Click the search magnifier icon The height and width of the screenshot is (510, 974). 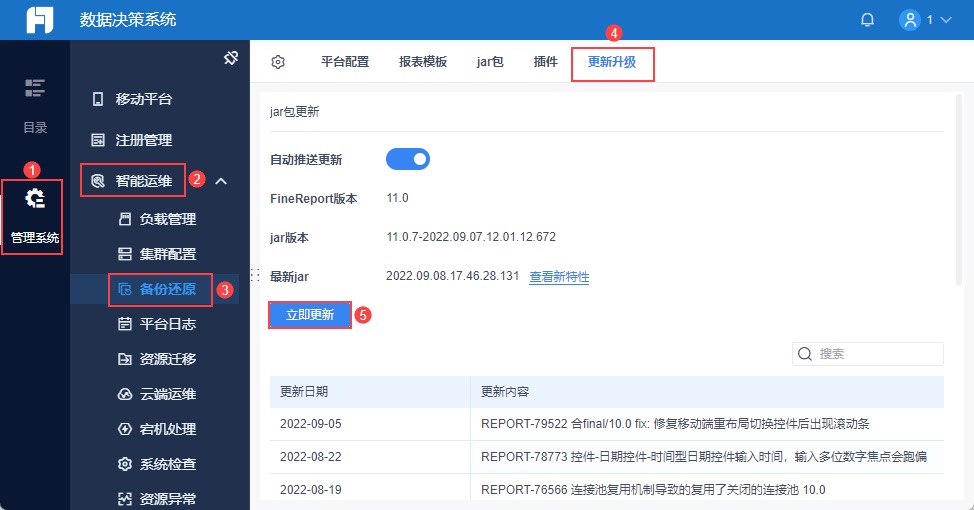pos(805,354)
